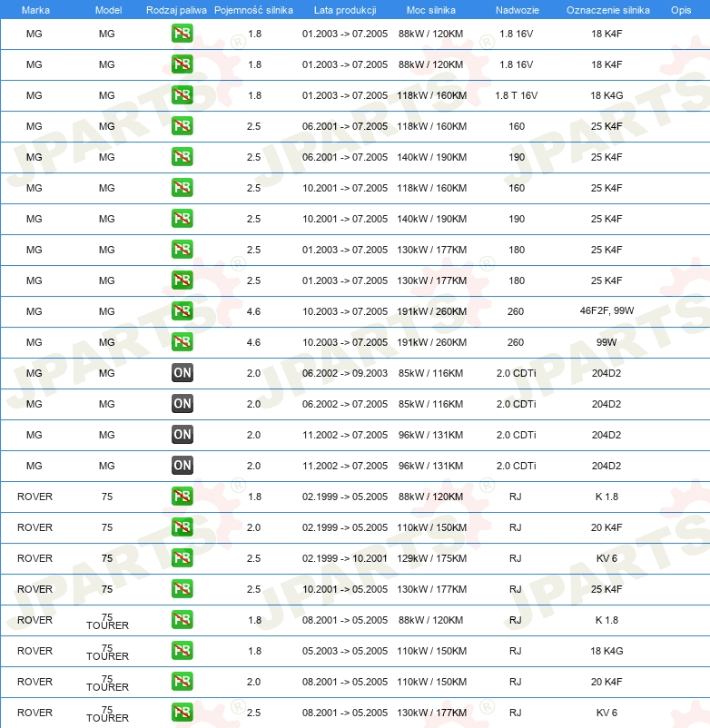Click petrol icon in Rover 75 129kW KV 6 row
The height and width of the screenshot is (728, 710).
pyautogui.click(x=182, y=558)
